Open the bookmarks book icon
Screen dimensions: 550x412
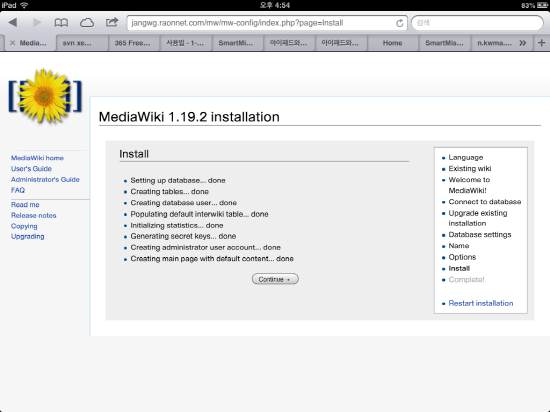(61, 23)
